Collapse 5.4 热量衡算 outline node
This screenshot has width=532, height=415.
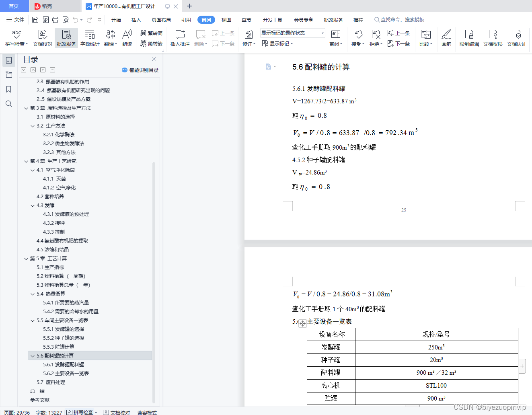click(33, 294)
